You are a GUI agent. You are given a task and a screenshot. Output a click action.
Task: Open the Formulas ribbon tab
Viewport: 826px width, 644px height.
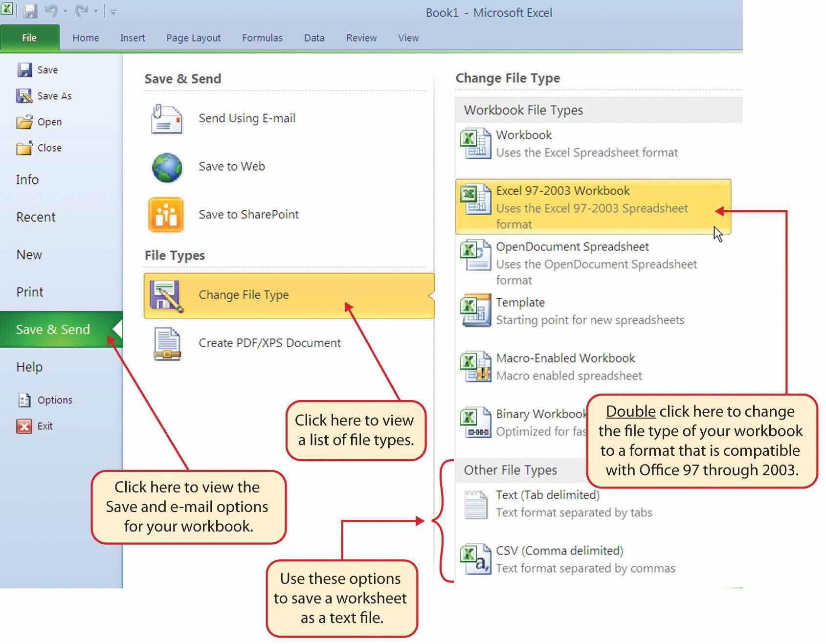coord(262,38)
